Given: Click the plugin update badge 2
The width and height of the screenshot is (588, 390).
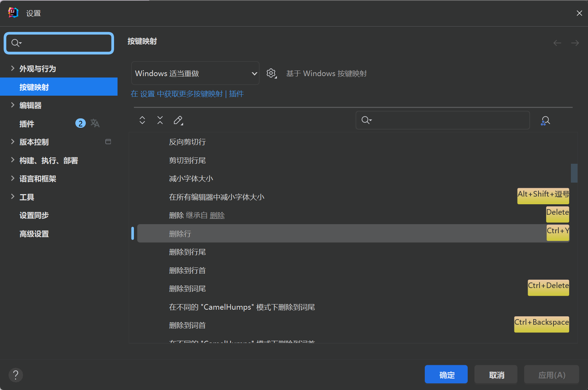Looking at the screenshot, I should tap(81, 123).
